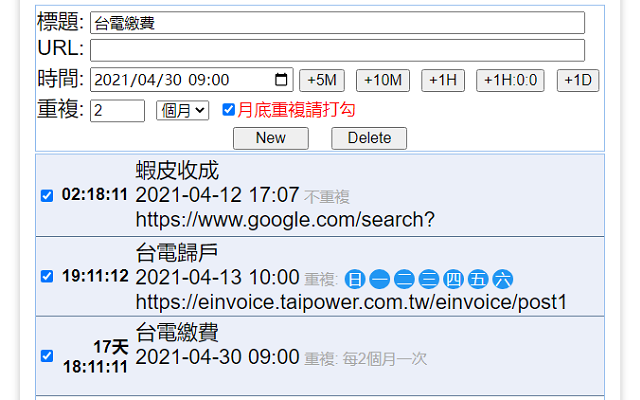The image size is (640, 400).
Task: Remove the reminder with Delete button
Action: [369, 138]
